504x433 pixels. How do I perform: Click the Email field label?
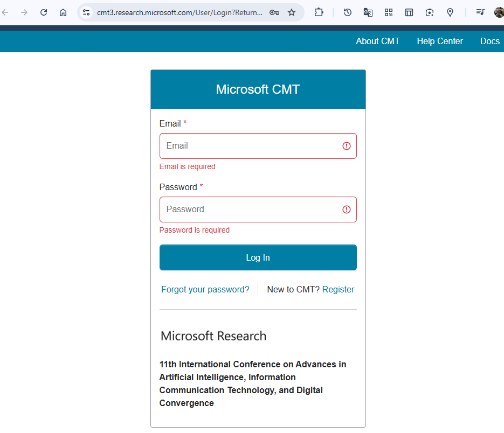pyautogui.click(x=170, y=124)
